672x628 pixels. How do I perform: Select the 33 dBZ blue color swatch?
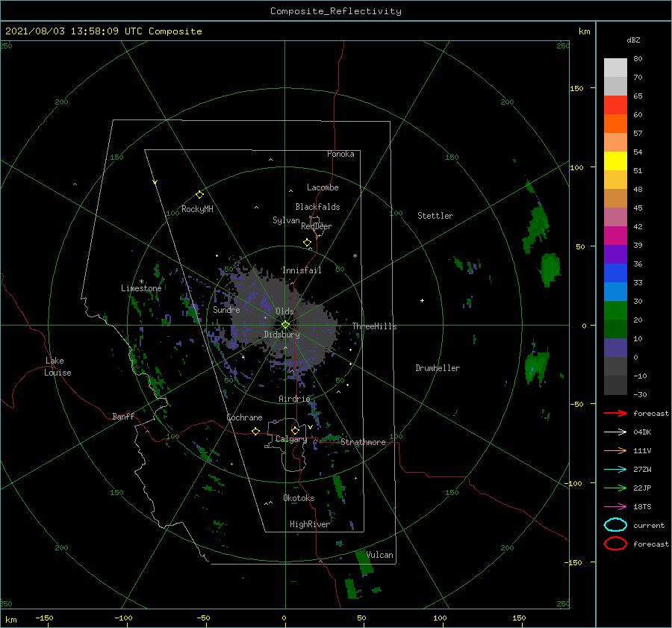tap(615, 291)
